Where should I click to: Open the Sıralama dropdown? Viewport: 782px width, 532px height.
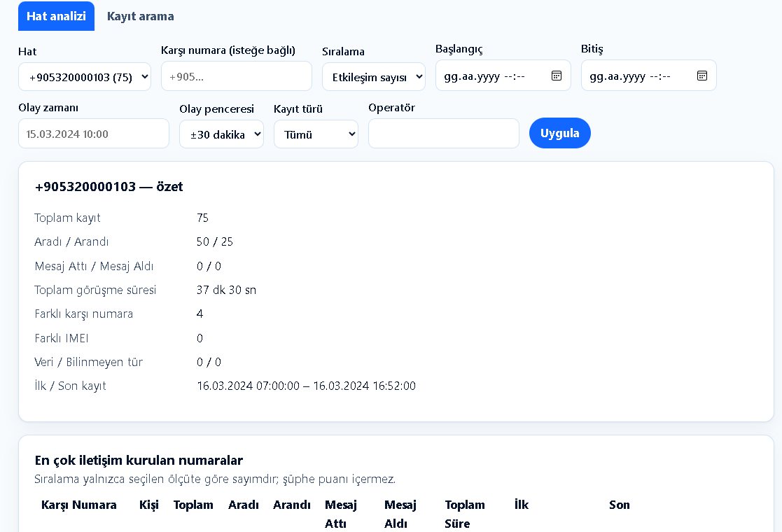374,77
